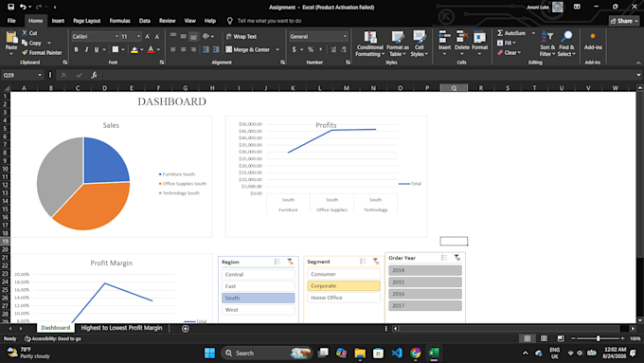Open Highest to Lowest Profit Margin sheet
This screenshot has height=363, width=644.
(121, 328)
